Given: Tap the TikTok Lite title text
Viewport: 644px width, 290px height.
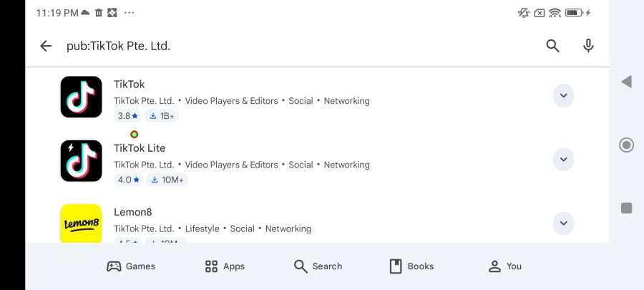Looking at the screenshot, I should pyautogui.click(x=140, y=148).
